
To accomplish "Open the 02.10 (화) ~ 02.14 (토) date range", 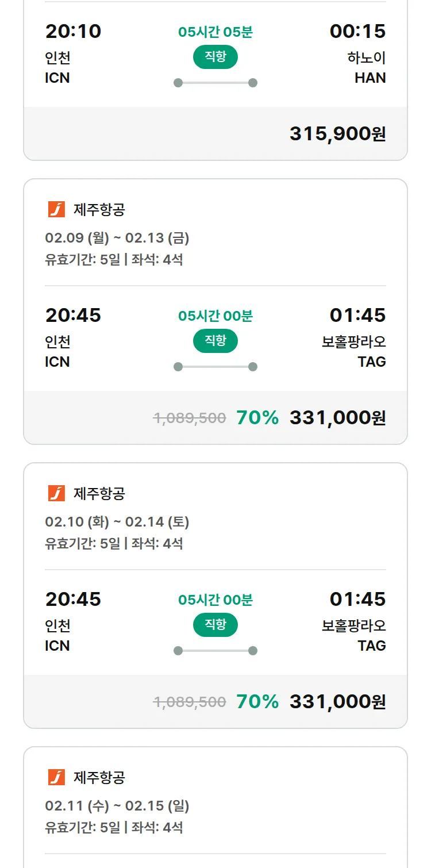I will [117, 522].
